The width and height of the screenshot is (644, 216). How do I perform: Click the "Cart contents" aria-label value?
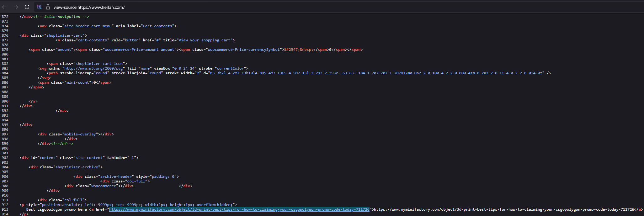(x=157, y=26)
